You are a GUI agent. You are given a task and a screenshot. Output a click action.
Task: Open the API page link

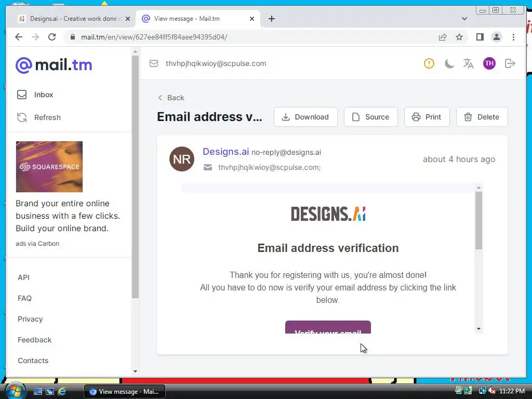click(23, 277)
